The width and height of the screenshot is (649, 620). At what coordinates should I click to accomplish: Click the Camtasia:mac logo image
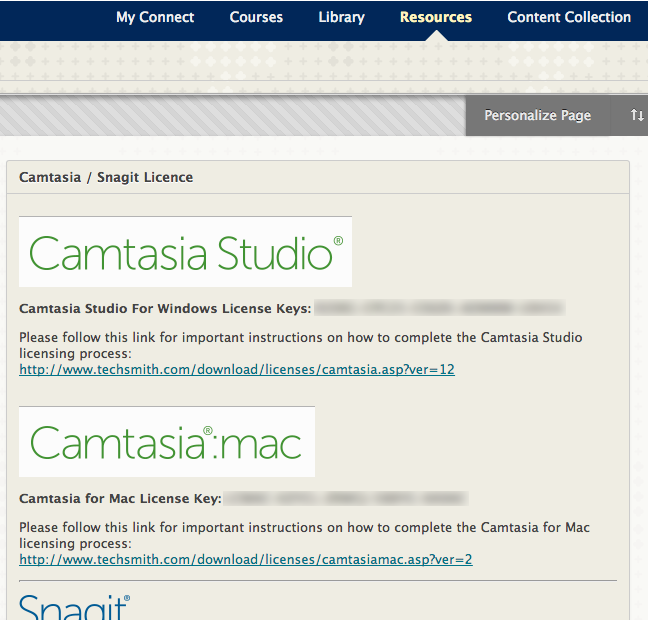click(x=167, y=442)
